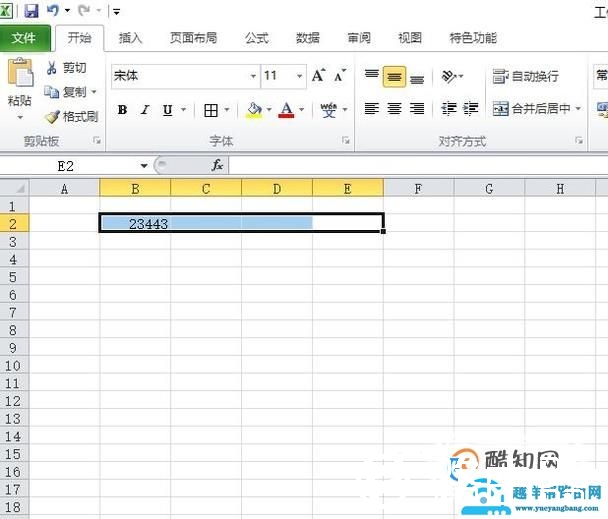Screen dimensions: 608x519
Task: Switch to the 开始 (Home) ribbon tab
Action: pyautogui.click(x=79, y=38)
